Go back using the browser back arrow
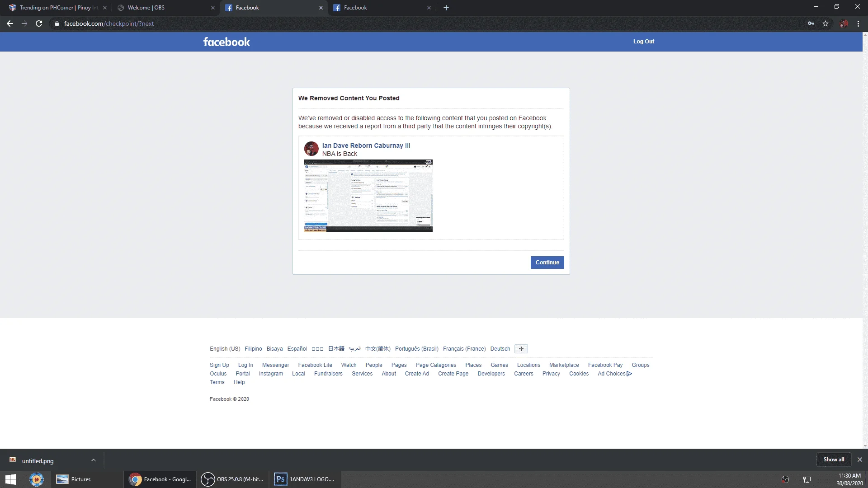 coord(10,23)
